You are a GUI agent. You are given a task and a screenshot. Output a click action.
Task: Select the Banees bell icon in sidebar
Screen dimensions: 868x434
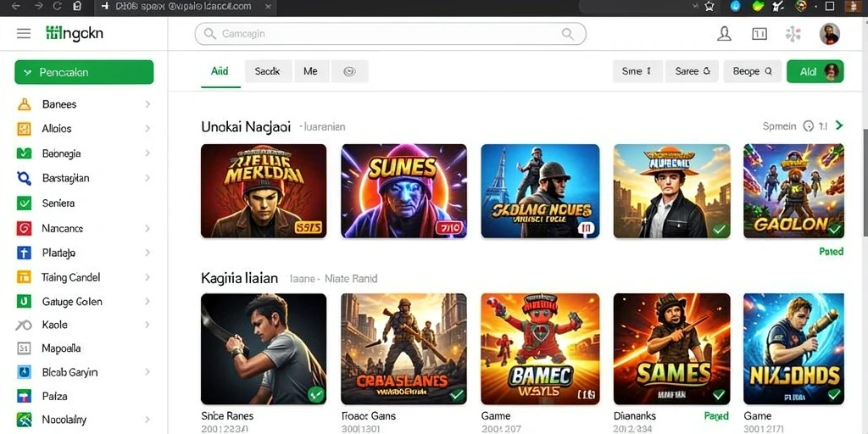[x=24, y=104]
